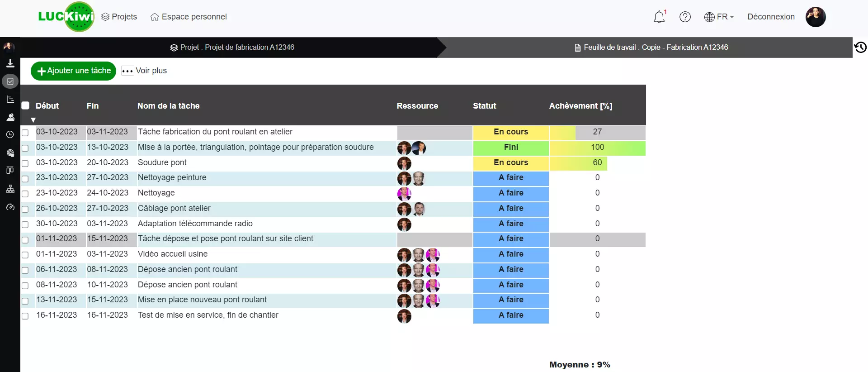
Task: Open the Projets menu
Action: 119,17
